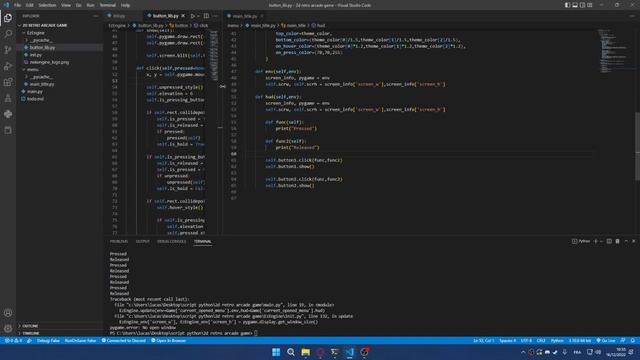Click right editor vertical scrollbar
Image resolution: width=640 pixels, height=360 pixels.
[x=638, y=146]
